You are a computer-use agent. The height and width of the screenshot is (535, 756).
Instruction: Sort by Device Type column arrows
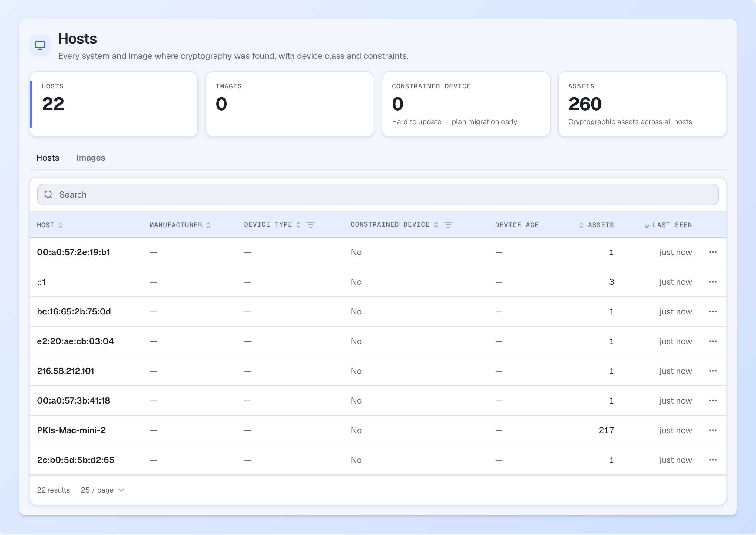(x=299, y=225)
